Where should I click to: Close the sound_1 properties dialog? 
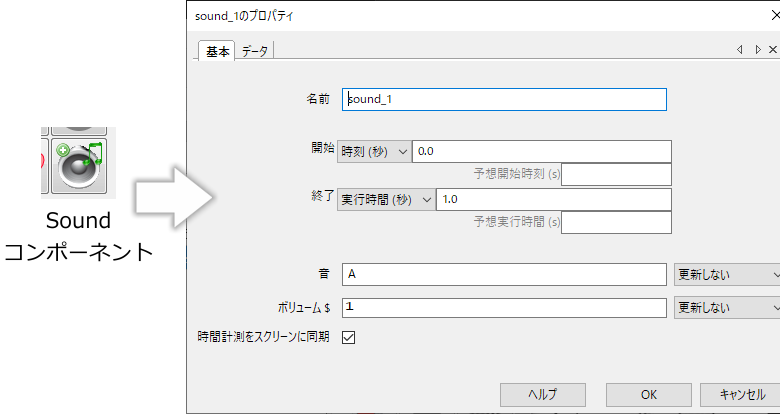[775, 16]
